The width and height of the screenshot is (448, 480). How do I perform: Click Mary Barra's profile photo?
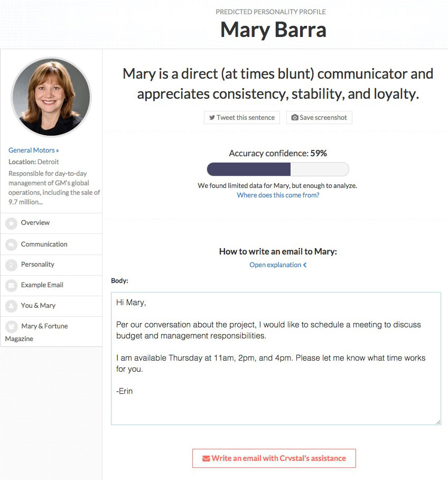coord(51,97)
